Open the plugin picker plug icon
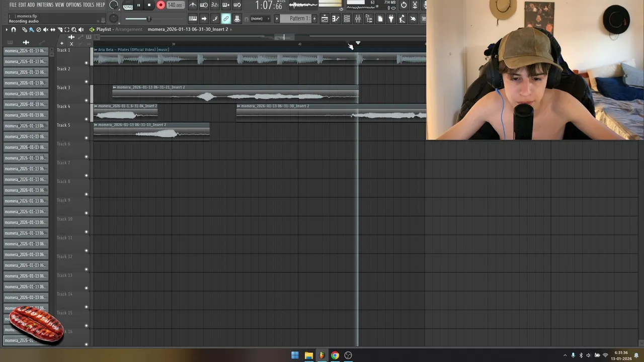This screenshot has height=362, width=644. (391, 19)
